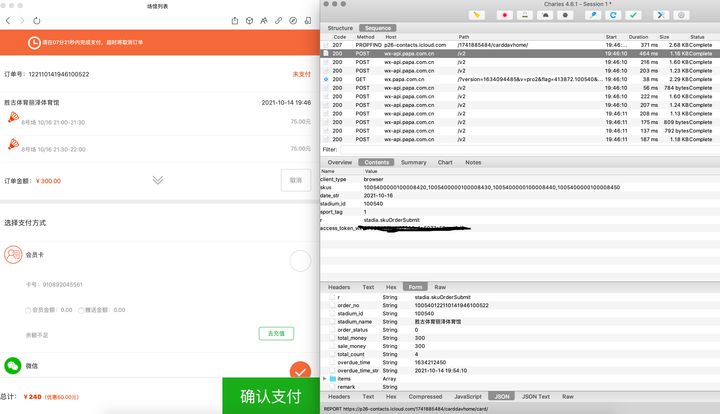Open Tools via the wrench icon in Charles
This screenshot has height=414, width=720.
661,15
